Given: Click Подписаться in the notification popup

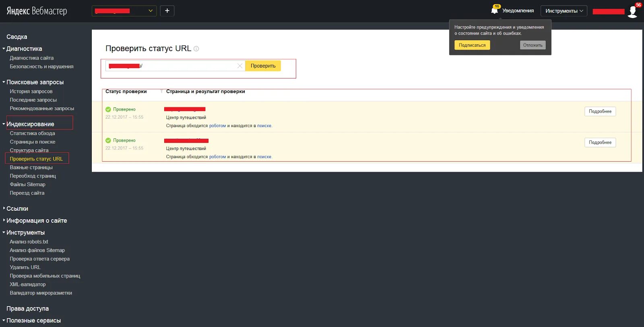Looking at the screenshot, I should [472, 45].
